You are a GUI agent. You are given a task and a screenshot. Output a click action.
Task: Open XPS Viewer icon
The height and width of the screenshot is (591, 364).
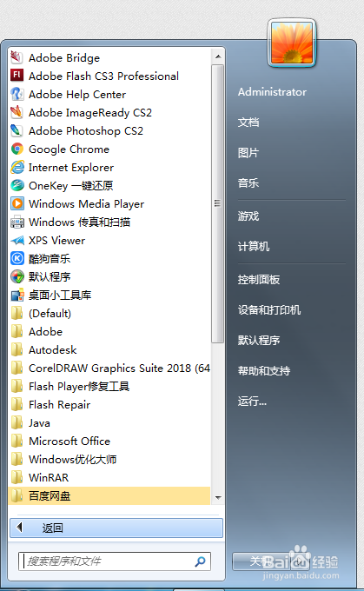pyautogui.click(x=17, y=240)
